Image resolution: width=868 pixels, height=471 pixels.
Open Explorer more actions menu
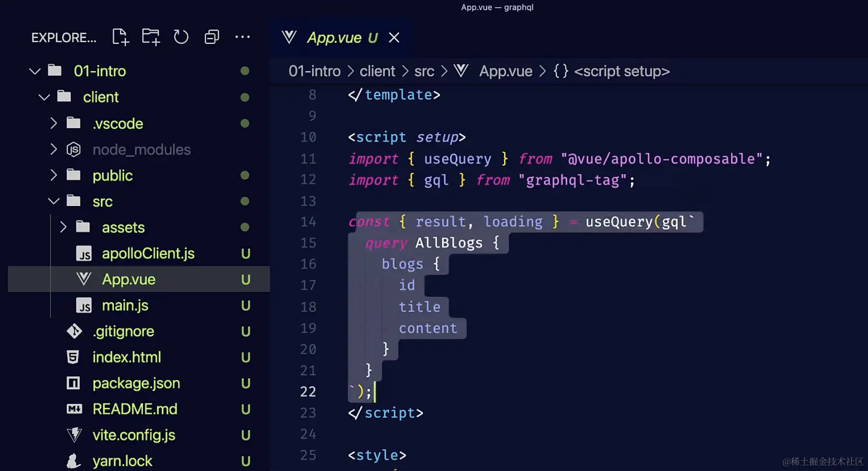point(242,37)
